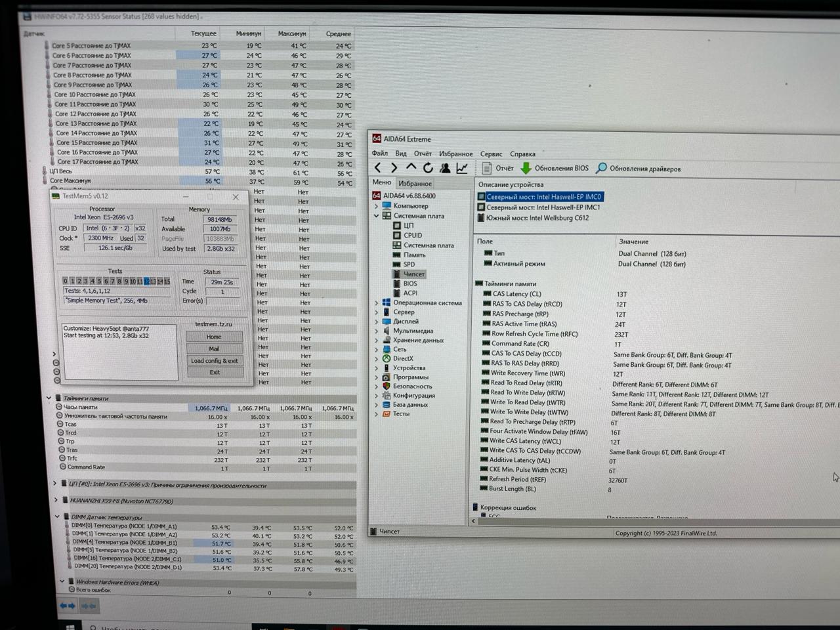Click the HWiNFO blue expand arrows button
Image resolution: width=840 pixels, height=630 pixels.
pos(68,606)
